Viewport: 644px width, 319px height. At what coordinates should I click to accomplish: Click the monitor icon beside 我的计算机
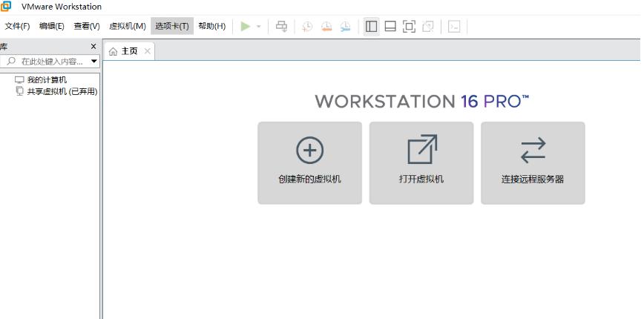(x=19, y=79)
